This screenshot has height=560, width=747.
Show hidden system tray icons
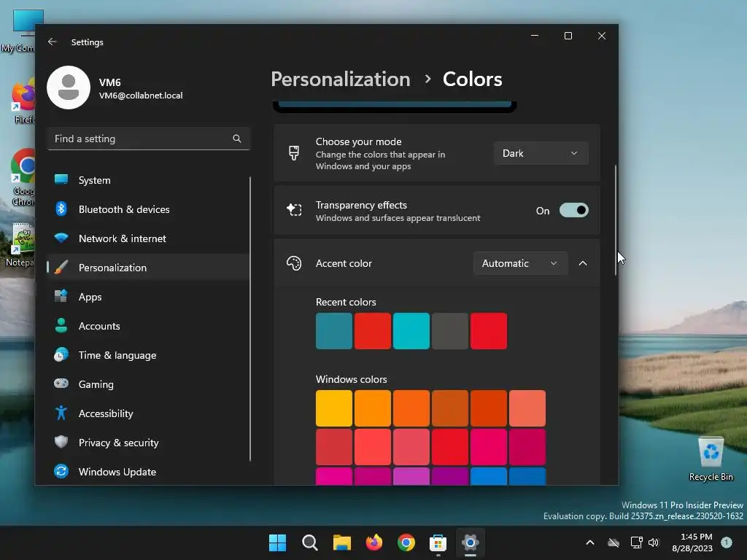click(589, 542)
